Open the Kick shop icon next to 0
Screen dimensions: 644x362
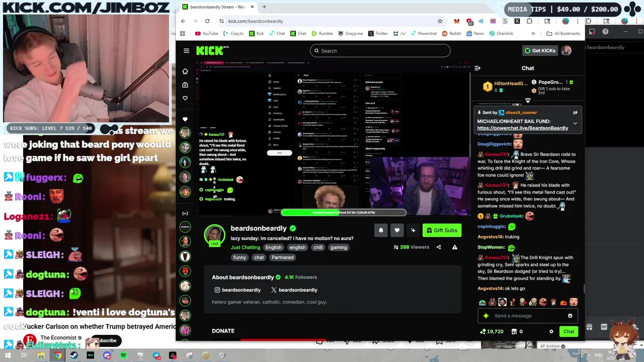pyautogui.click(x=514, y=331)
